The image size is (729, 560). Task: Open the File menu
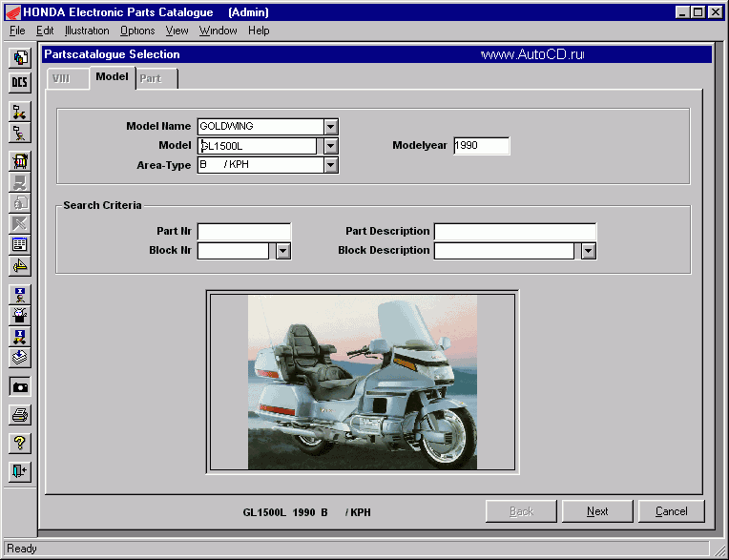(x=17, y=31)
